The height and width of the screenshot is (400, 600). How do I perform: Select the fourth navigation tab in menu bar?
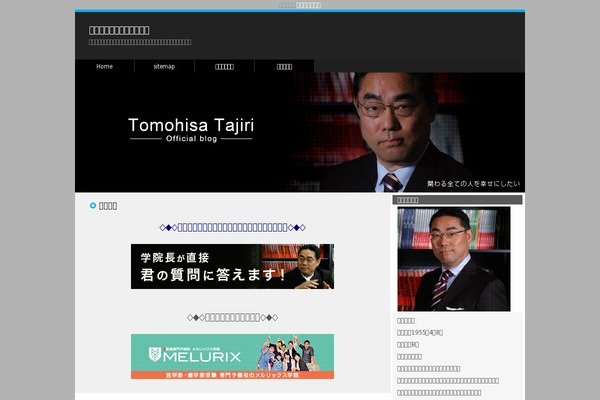click(x=284, y=66)
